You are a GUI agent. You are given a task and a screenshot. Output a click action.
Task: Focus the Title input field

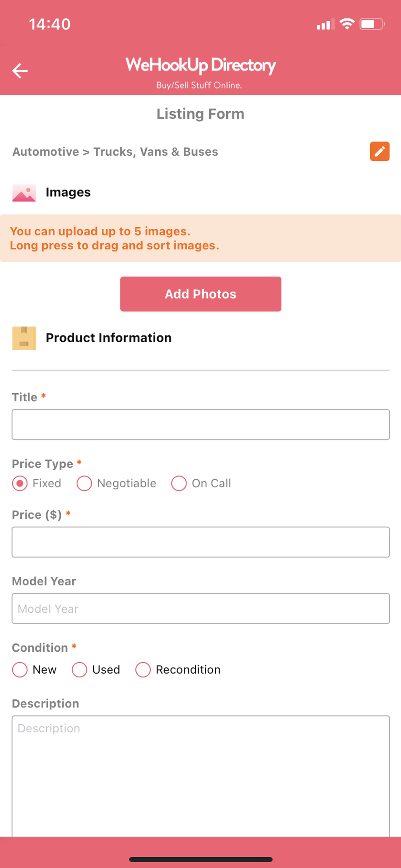point(200,425)
